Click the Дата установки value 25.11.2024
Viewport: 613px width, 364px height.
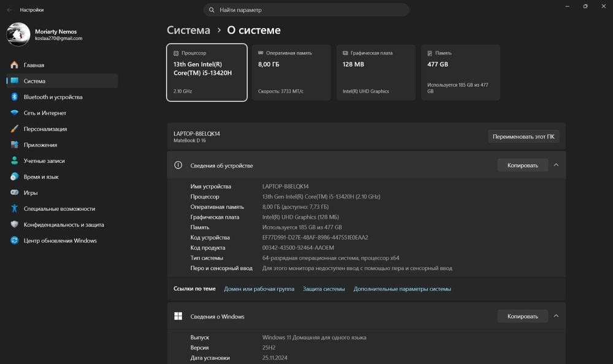click(x=275, y=358)
